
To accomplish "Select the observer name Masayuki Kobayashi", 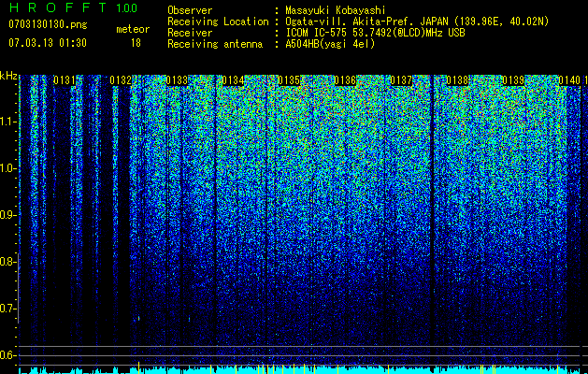I will (x=335, y=10).
